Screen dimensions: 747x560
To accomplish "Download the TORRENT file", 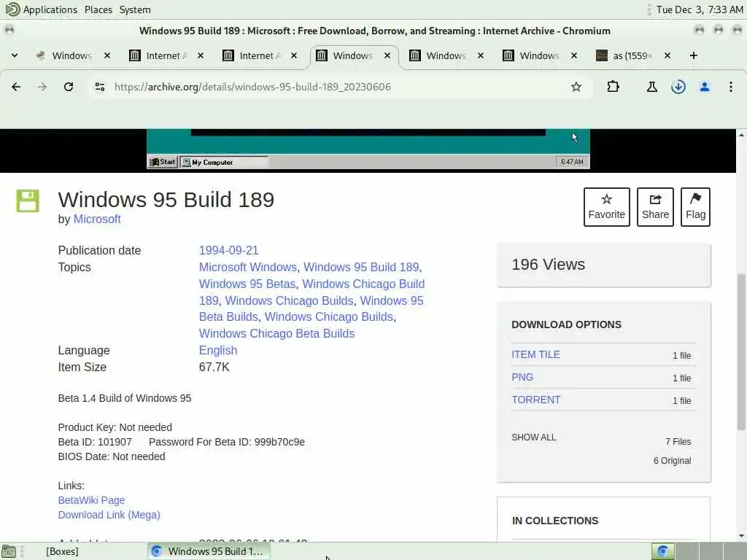I will (535, 400).
